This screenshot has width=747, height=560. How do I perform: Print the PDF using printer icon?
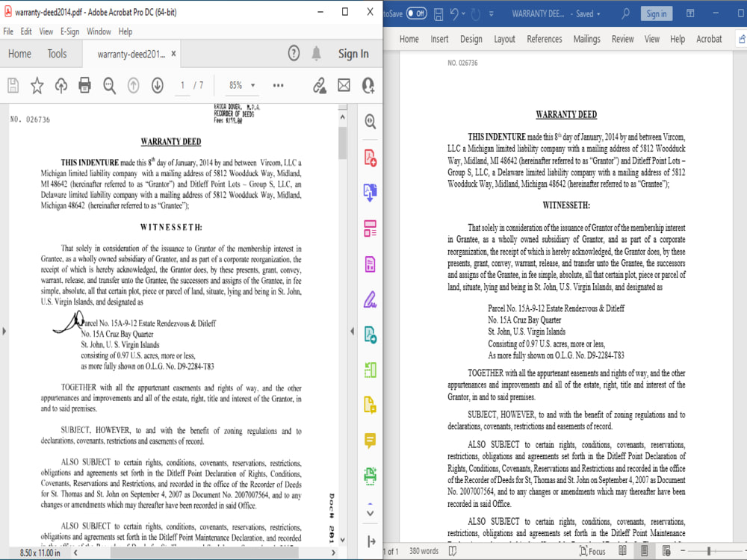[x=85, y=85]
